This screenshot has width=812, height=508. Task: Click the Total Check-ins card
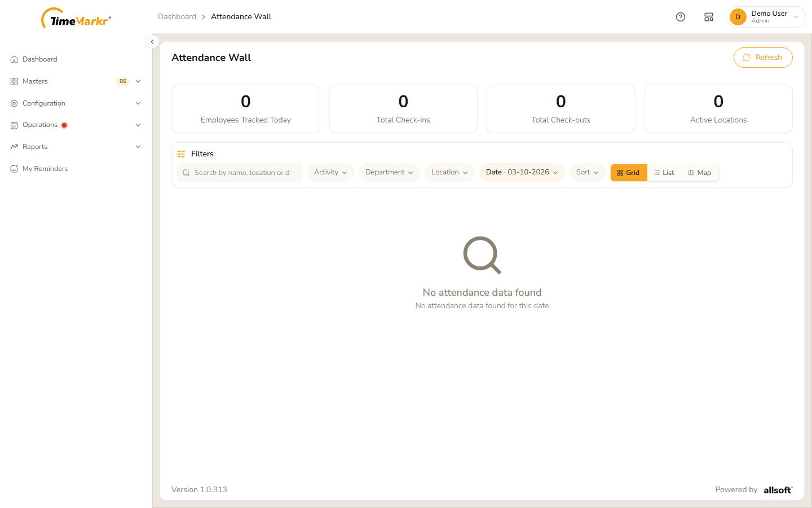(x=403, y=109)
